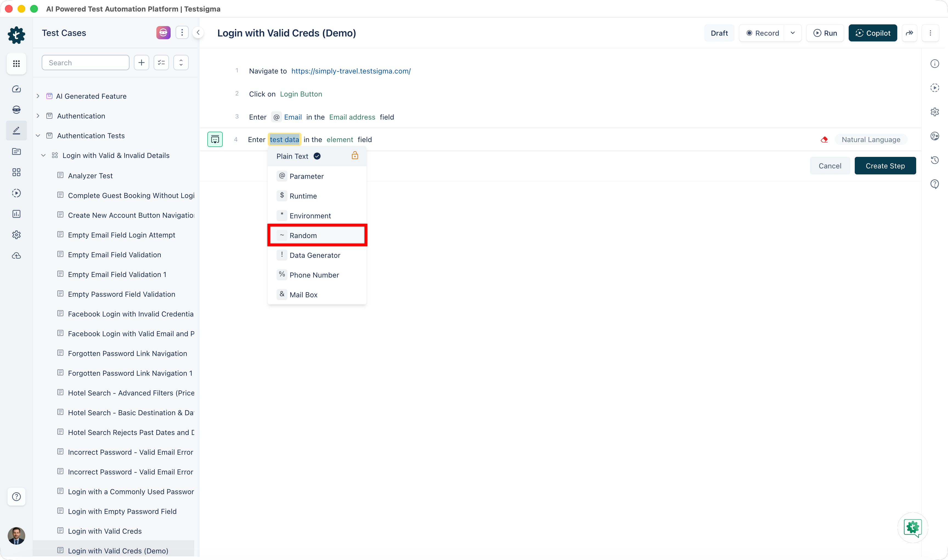The width and height of the screenshot is (948, 560).
Task: Open the info icon in the right panel
Action: tap(934, 63)
